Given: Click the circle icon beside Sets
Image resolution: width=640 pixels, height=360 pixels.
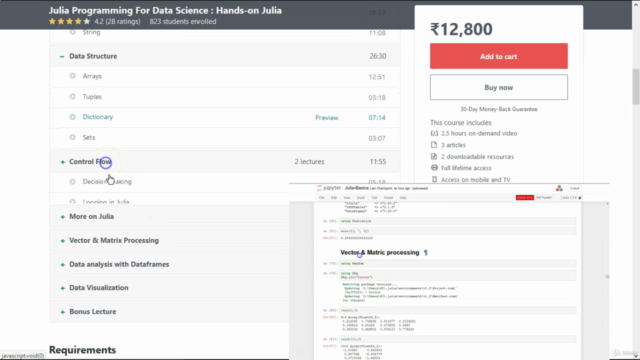Looking at the screenshot, I should 72,137.
